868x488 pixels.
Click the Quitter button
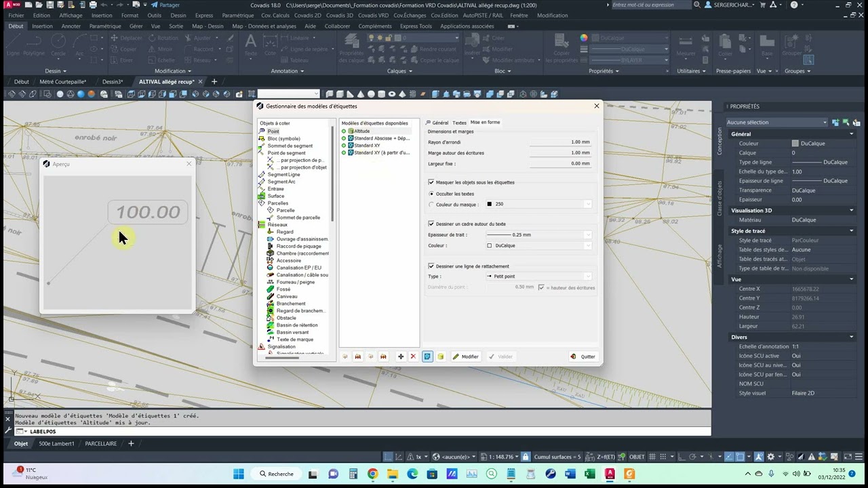(583, 357)
